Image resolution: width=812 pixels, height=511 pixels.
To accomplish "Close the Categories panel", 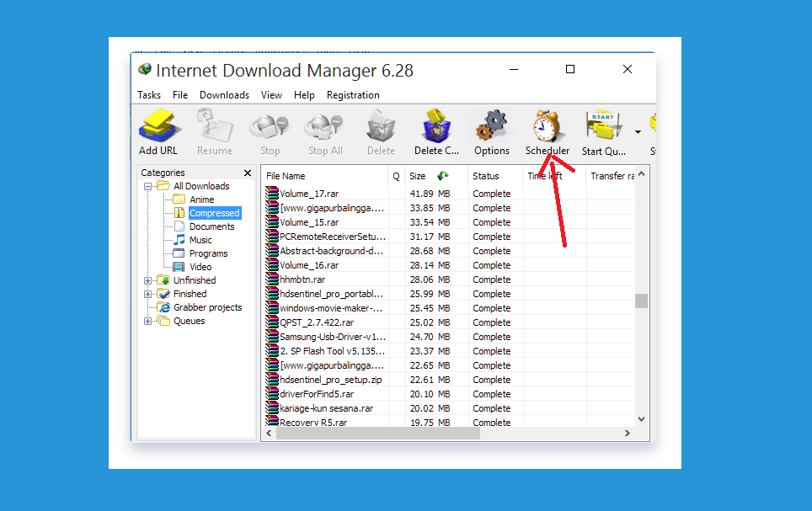I will (248, 173).
